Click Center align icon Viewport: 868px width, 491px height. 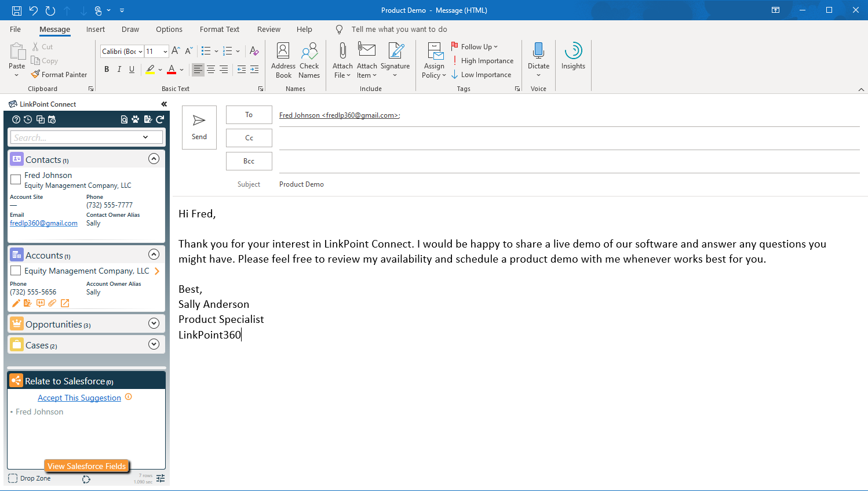click(211, 70)
